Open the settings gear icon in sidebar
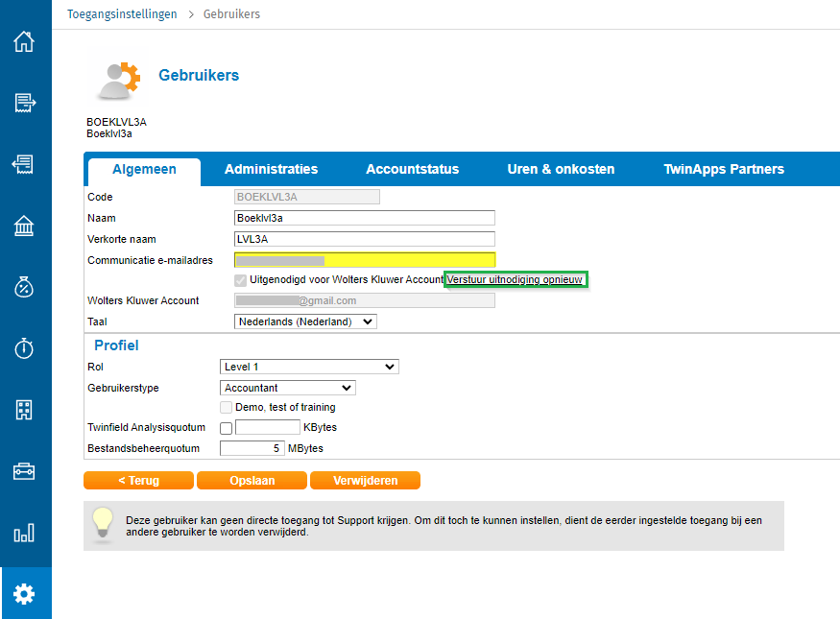The width and height of the screenshot is (840, 619). [x=24, y=594]
